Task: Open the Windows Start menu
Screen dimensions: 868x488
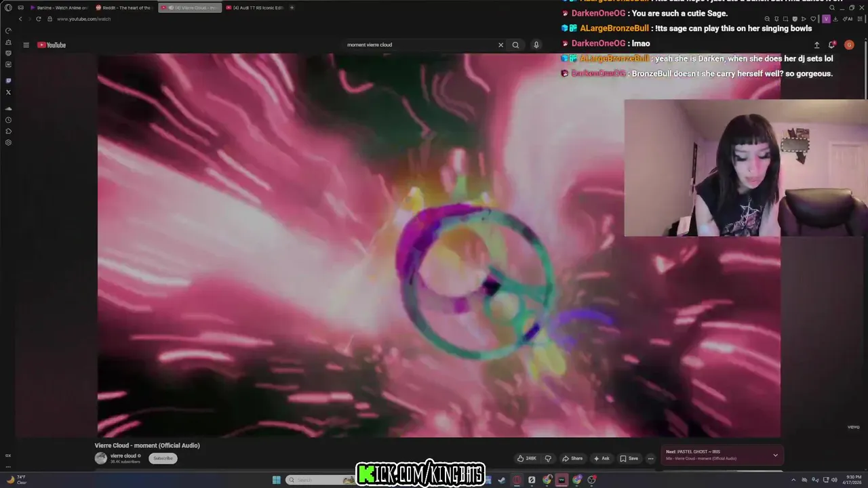Action: pyautogui.click(x=276, y=480)
